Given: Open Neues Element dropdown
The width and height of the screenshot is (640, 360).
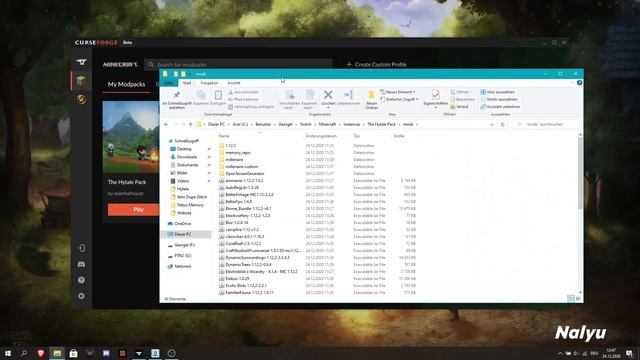Looking at the screenshot, I should [x=398, y=92].
